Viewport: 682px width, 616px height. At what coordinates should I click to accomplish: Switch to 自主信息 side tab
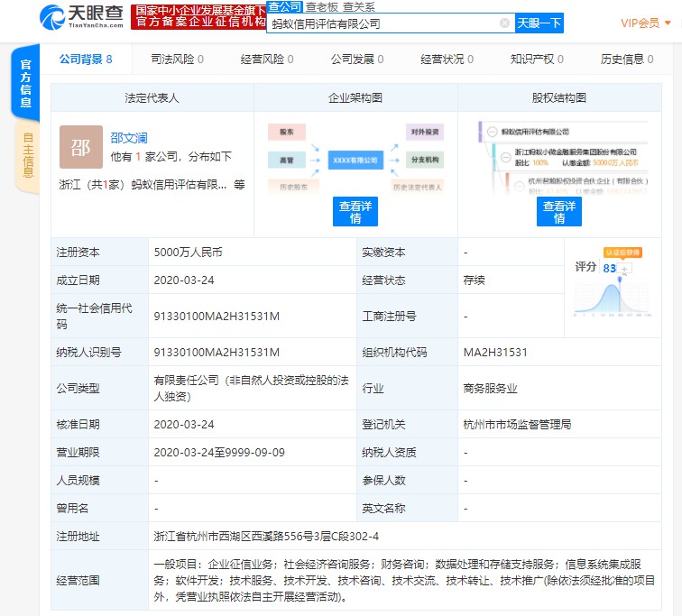27,156
